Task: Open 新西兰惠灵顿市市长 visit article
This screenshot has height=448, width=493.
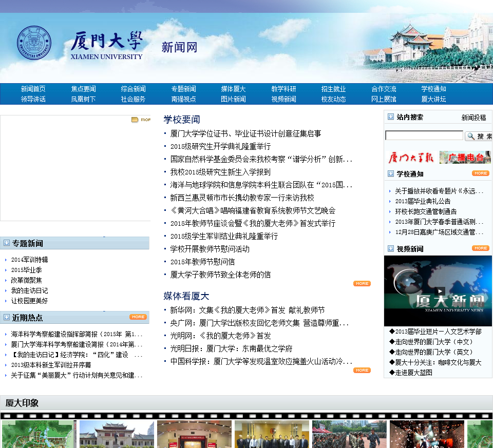Action: pyautogui.click(x=242, y=198)
